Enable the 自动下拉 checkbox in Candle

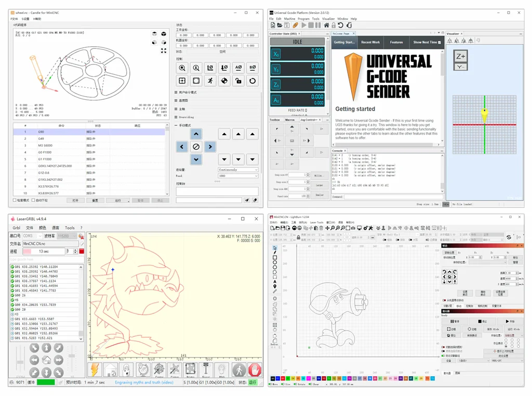(33, 200)
